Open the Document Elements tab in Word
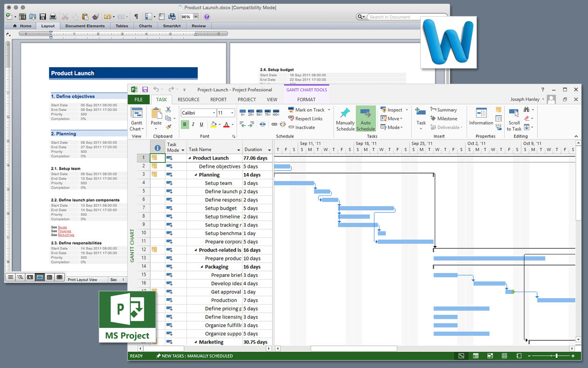The height and width of the screenshot is (368, 588). point(85,26)
